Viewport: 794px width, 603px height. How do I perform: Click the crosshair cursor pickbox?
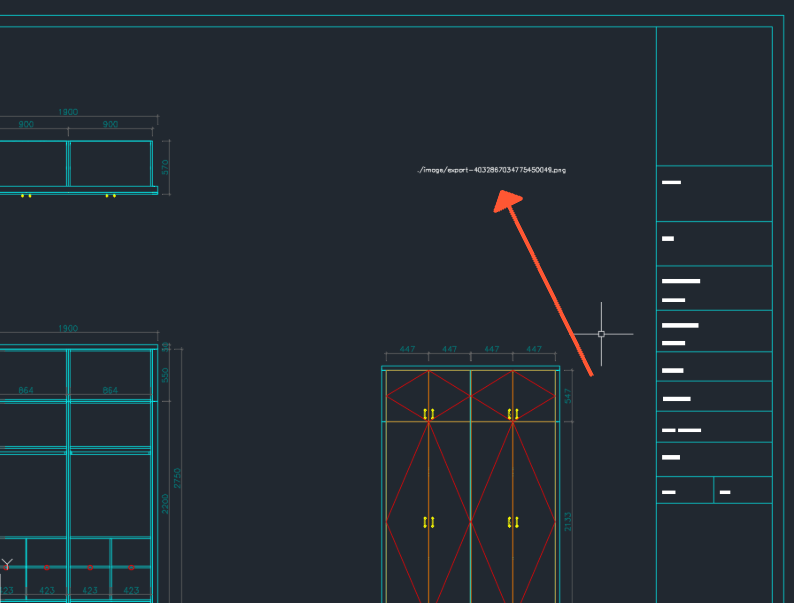click(x=601, y=334)
